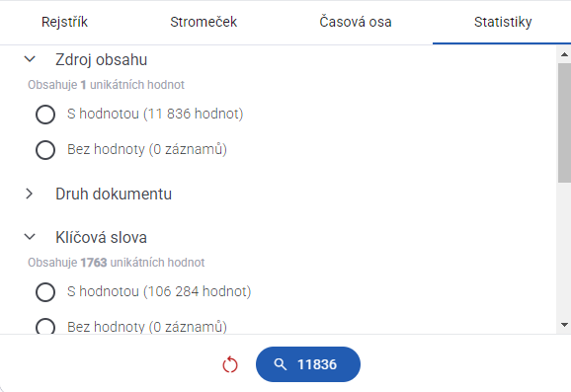The height and width of the screenshot is (392, 571).
Task: Open the Stromeček tab
Action: 204,22
